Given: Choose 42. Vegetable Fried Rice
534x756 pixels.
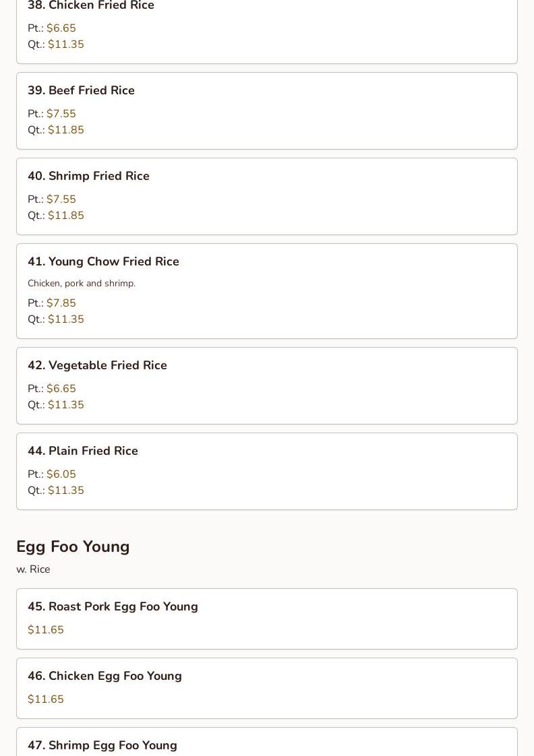Looking at the screenshot, I should 97,366.
